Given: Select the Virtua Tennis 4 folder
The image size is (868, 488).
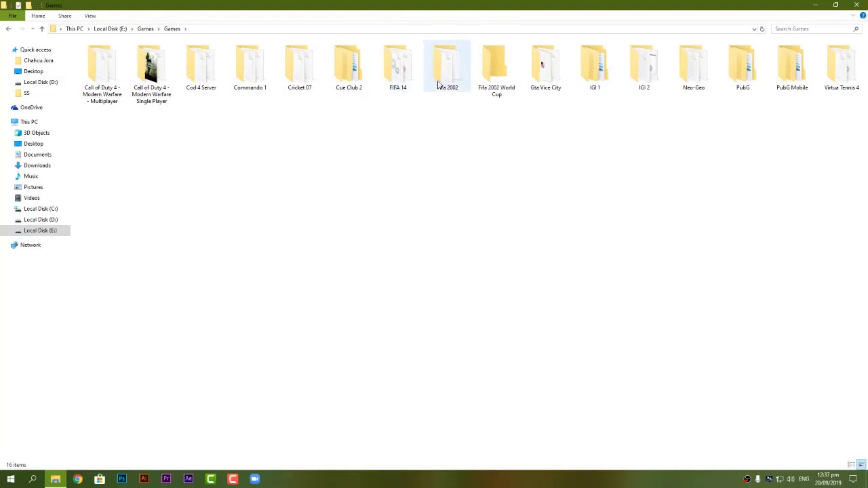Looking at the screenshot, I should click(x=842, y=68).
